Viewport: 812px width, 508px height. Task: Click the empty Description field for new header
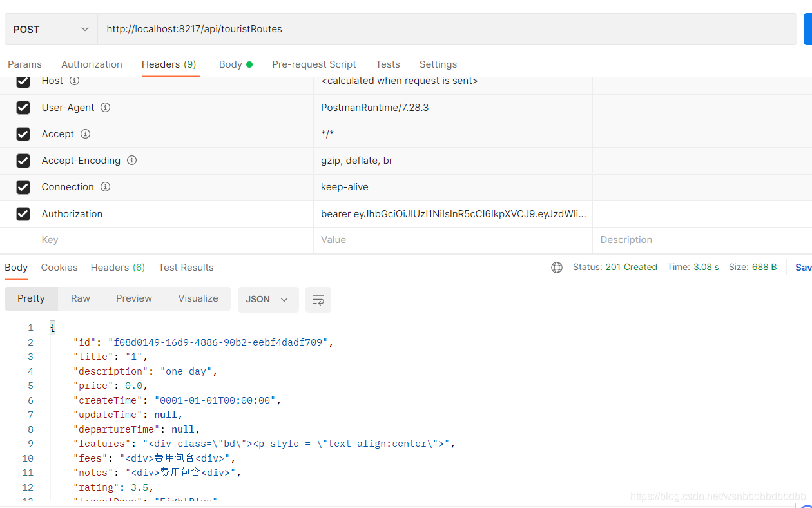702,240
